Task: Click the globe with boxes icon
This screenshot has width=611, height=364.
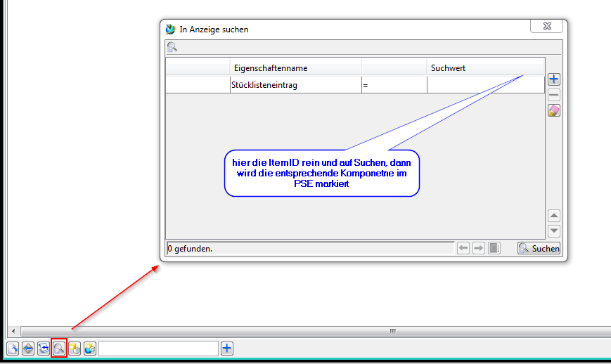Action: point(89,349)
